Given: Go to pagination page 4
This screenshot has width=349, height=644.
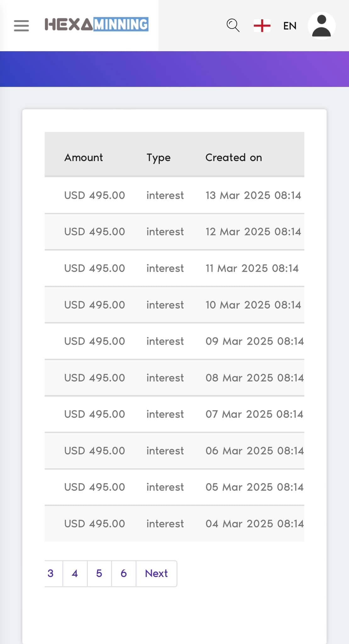Looking at the screenshot, I should click(75, 573).
